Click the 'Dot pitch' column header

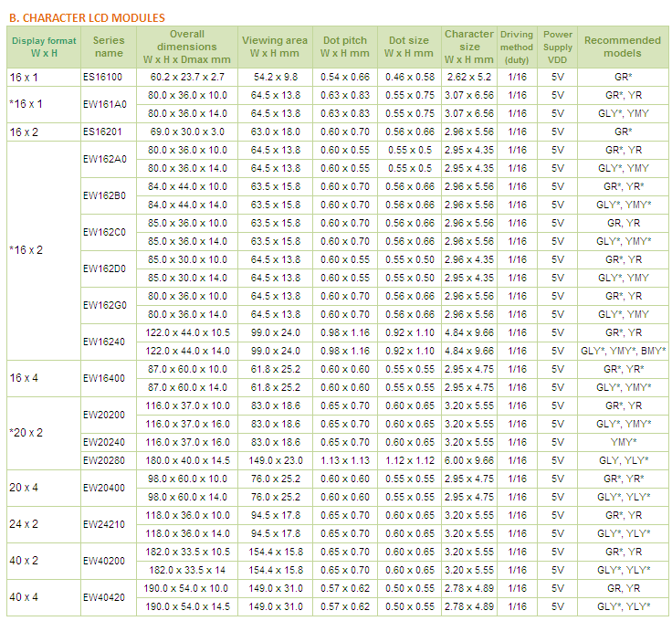click(345, 47)
